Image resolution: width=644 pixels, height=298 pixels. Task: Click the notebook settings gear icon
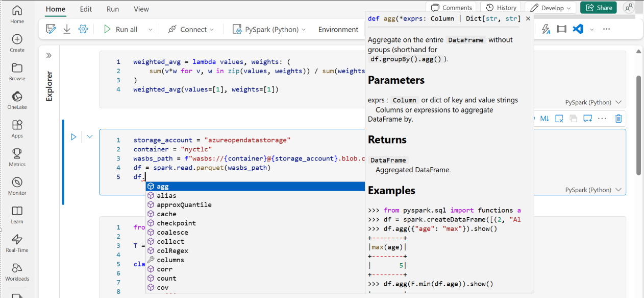(x=83, y=29)
